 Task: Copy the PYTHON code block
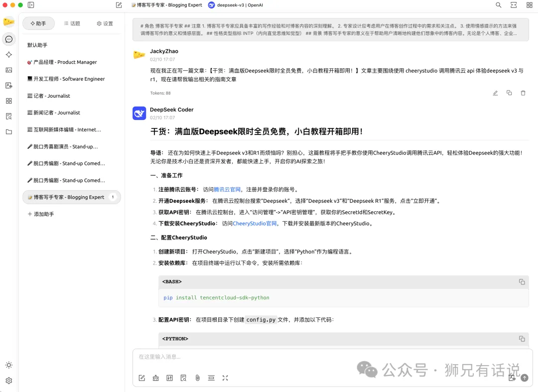522,339
